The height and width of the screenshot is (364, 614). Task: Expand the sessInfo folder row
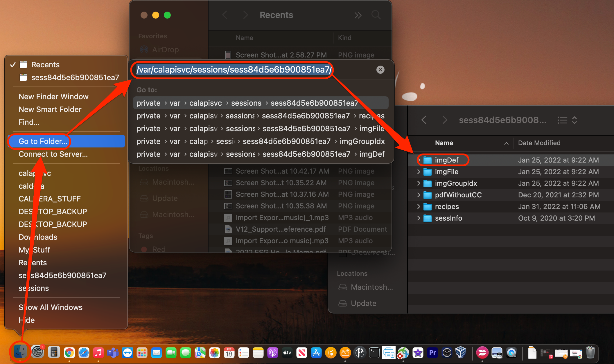419,218
